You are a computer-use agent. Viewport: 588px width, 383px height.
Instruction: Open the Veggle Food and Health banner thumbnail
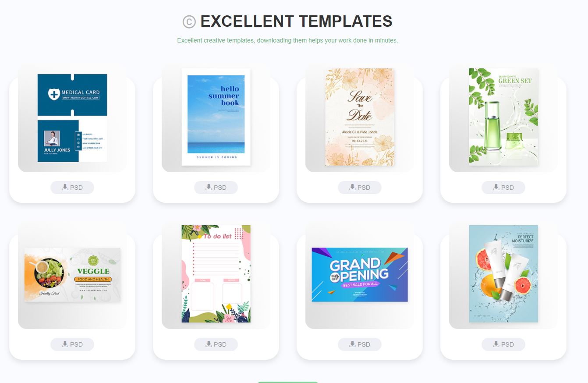72,275
